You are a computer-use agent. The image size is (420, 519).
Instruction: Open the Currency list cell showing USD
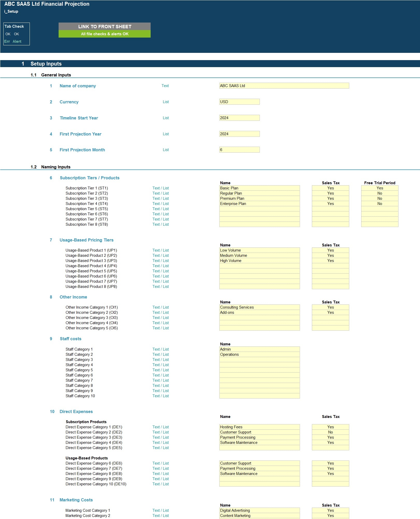pos(239,102)
